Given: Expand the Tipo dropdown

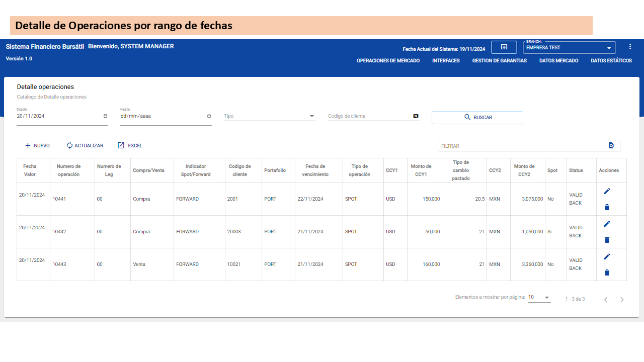Looking at the screenshot, I should click(x=311, y=116).
